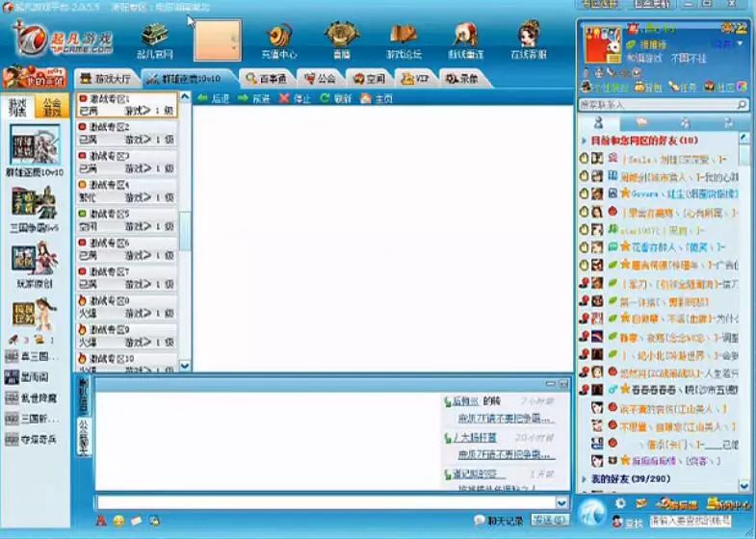Click room list scroll up arrow
756x539 pixels.
pyautogui.click(x=185, y=97)
